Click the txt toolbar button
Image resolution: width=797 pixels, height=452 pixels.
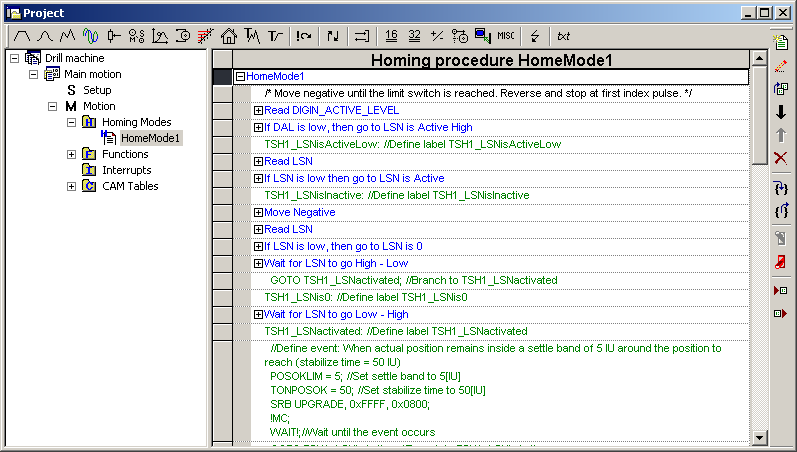(x=564, y=36)
